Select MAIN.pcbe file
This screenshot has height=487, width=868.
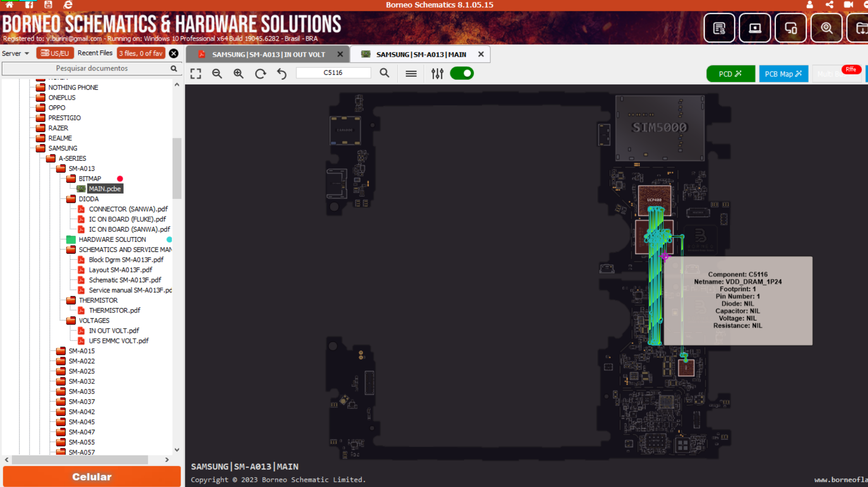[105, 189]
